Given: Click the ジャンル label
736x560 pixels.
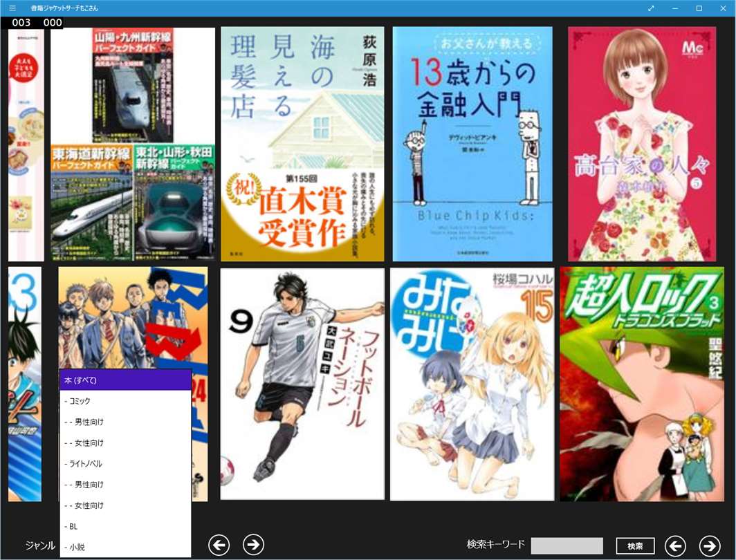Looking at the screenshot, I should pyautogui.click(x=40, y=545).
